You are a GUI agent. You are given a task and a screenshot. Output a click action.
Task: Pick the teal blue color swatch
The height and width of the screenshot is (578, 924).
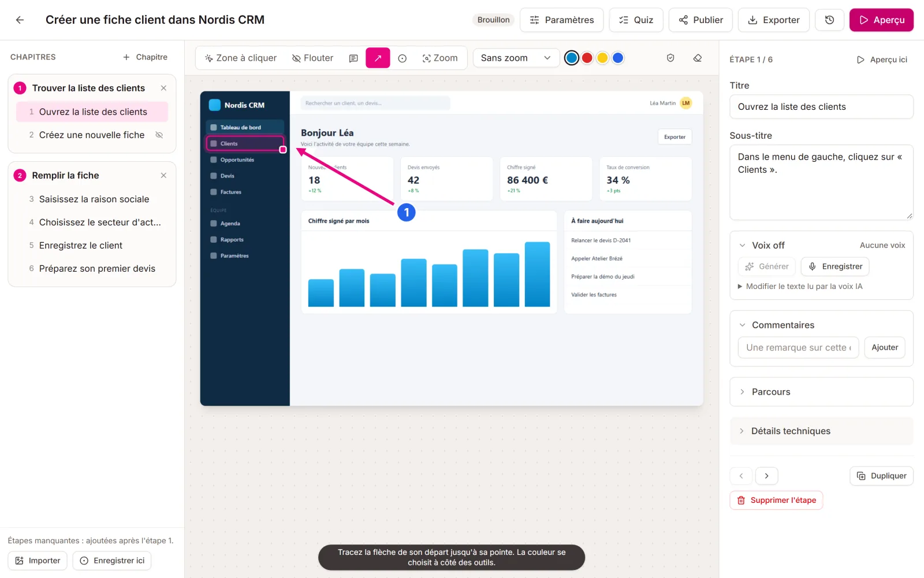(x=572, y=58)
